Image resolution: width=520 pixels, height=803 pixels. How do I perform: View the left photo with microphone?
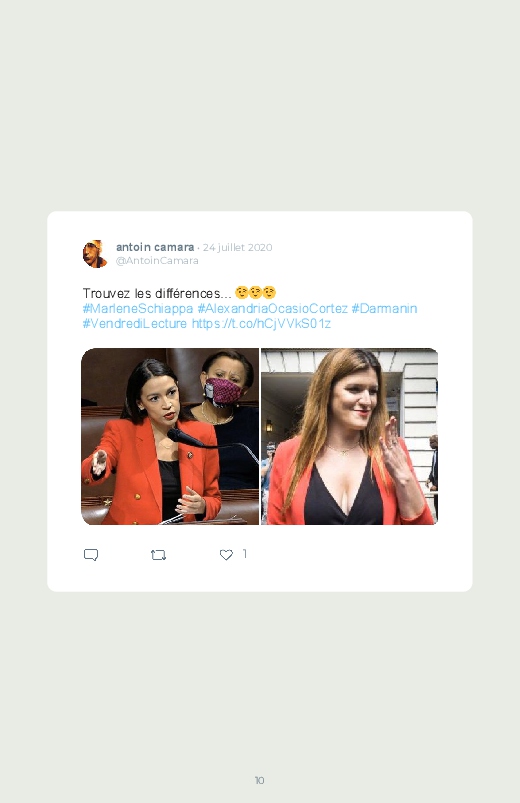click(170, 436)
